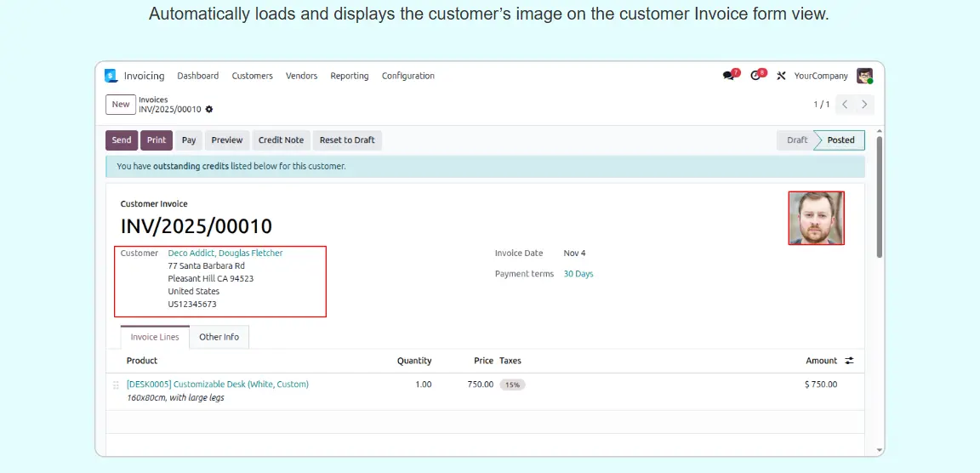Open column settings icon beside Amount
980x473 pixels.
(849, 361)
